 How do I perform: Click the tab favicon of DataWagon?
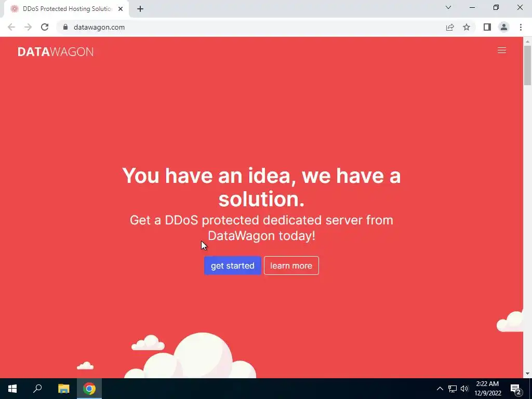point(14,9)
